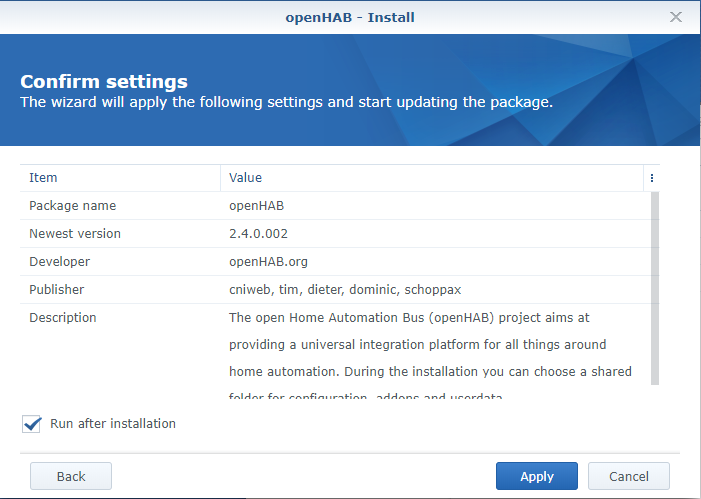The height and width of the screenshot is (499, 701).
Task: Select the version value '2.4.0.002'
Action: (x=258, y=233)
